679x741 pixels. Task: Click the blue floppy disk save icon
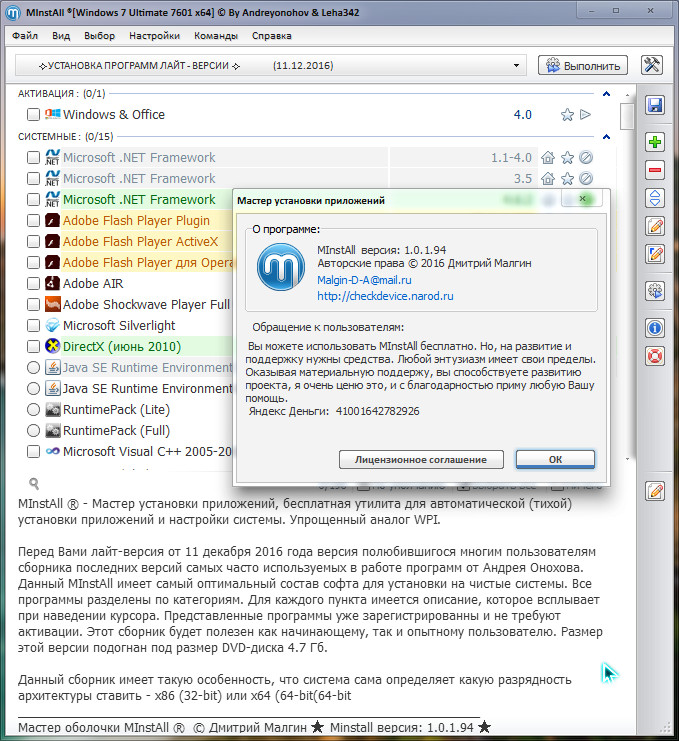tap(655, 105)
